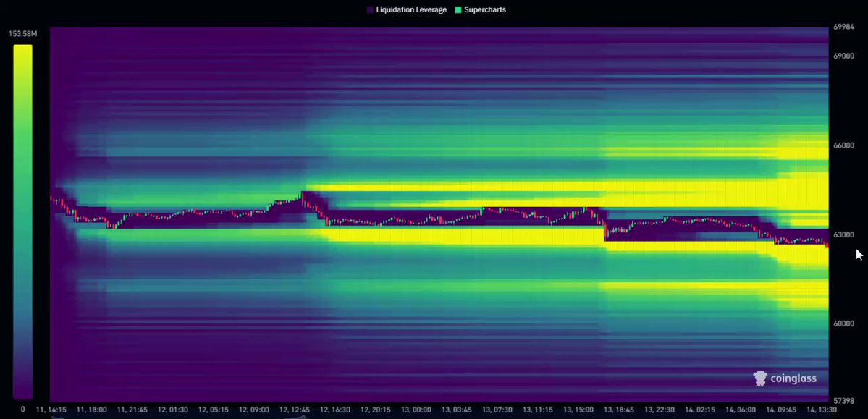
Task: Click the 153.58M maximum scale value
Action: pos(22,34)
